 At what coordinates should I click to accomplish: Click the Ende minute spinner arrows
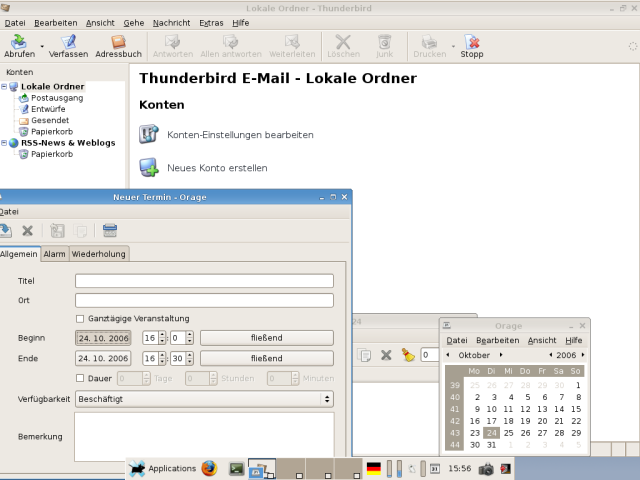coord(189,358)
